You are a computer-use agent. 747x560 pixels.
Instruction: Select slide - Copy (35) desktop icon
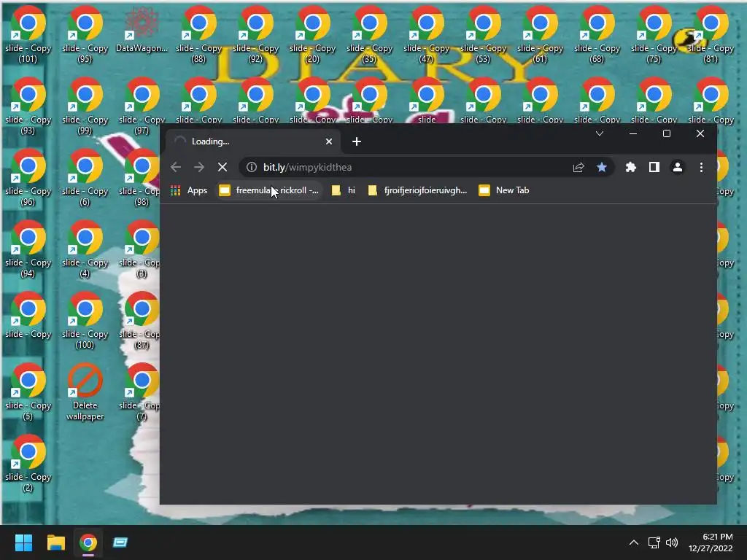(369, 35)
